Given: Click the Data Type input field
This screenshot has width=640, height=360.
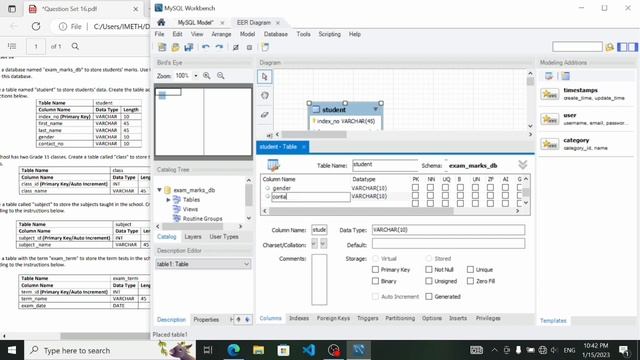Looking at the screenshot, I should coord(448,230).
